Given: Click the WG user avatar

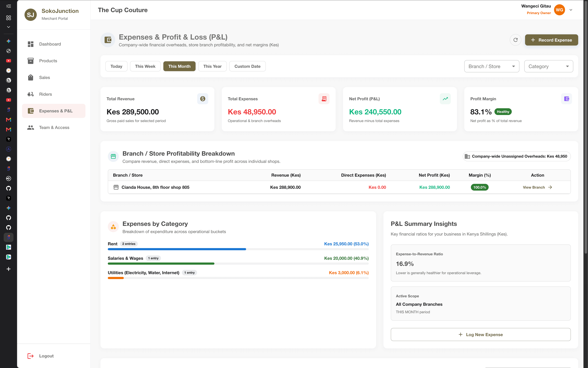Looking at the screenshot, I should (559, 10).
